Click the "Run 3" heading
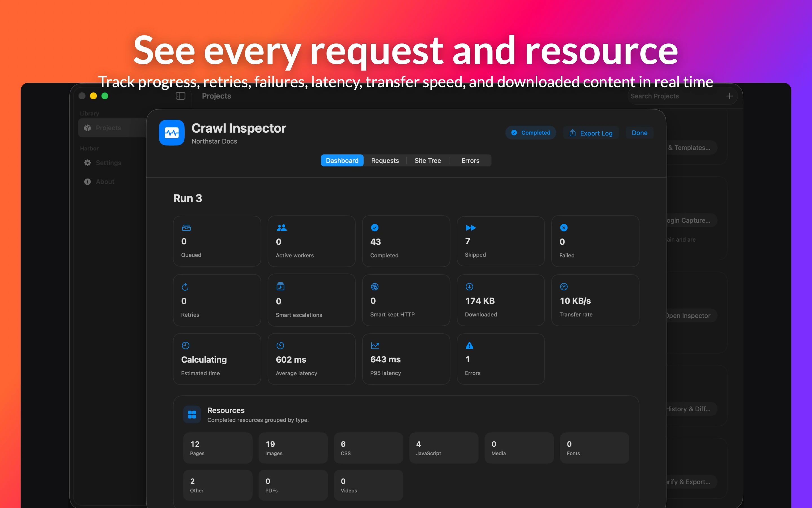Image resolution: width=812 pixels, height=508 pixels. pos(187,198)
